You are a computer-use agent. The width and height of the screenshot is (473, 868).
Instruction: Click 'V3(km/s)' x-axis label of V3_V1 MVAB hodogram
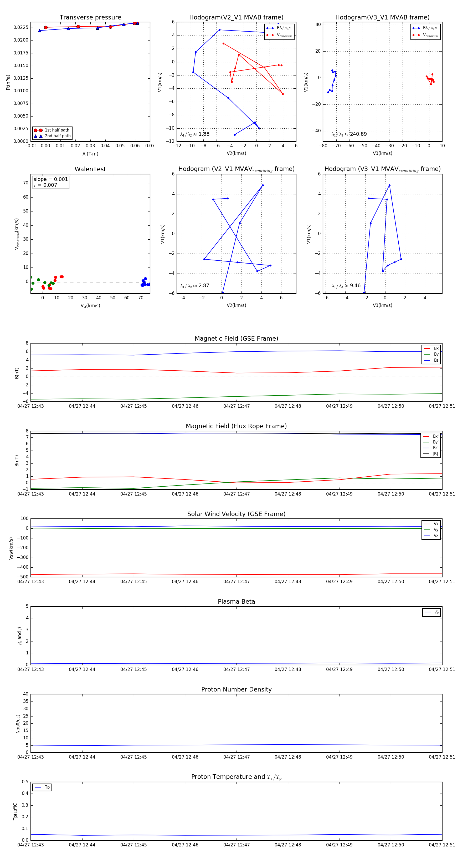(382, 153)
